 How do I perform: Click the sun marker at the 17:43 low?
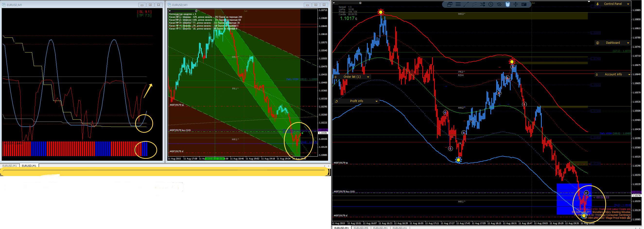tap(458, 160)
